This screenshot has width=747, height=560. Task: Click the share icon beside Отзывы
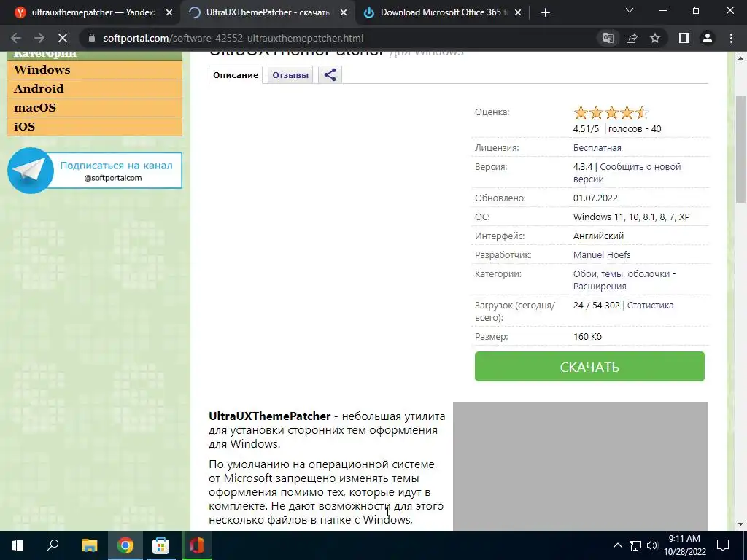click(x=330, y=75)
